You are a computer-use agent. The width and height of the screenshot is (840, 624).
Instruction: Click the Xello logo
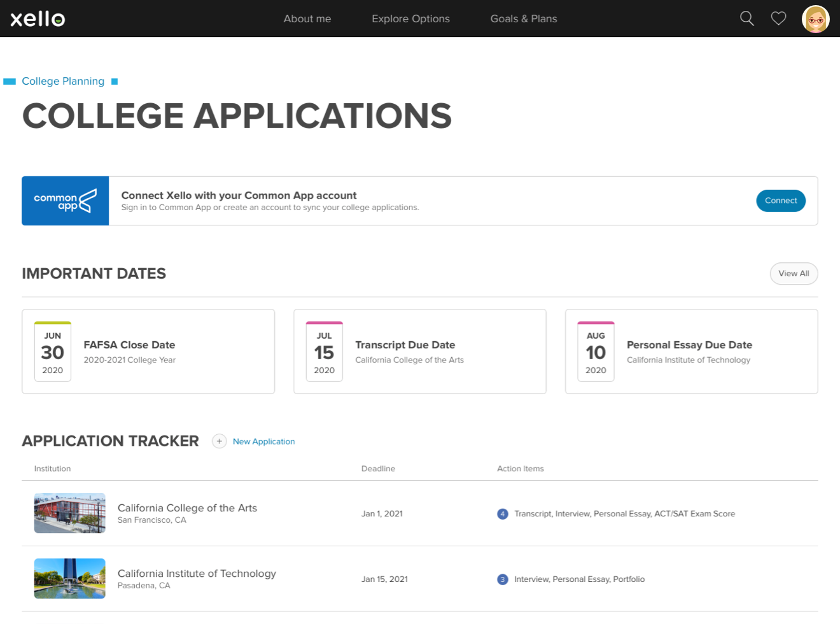38,18
